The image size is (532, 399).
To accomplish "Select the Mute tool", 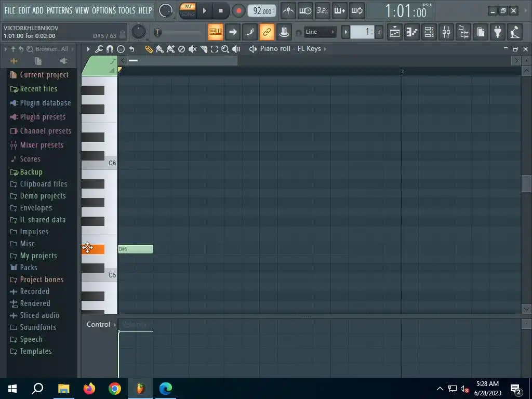I will coord(192,49).
